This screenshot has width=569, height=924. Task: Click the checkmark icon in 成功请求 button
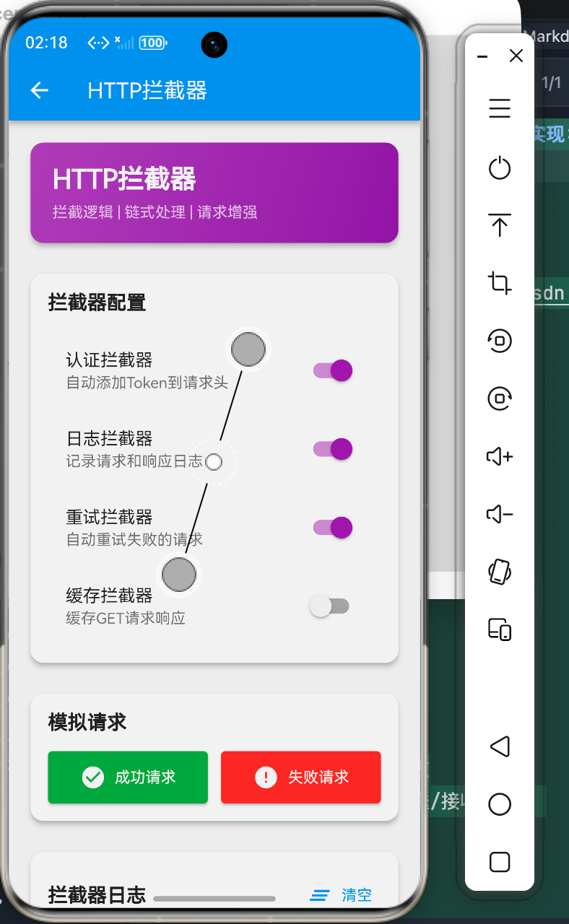93,777
